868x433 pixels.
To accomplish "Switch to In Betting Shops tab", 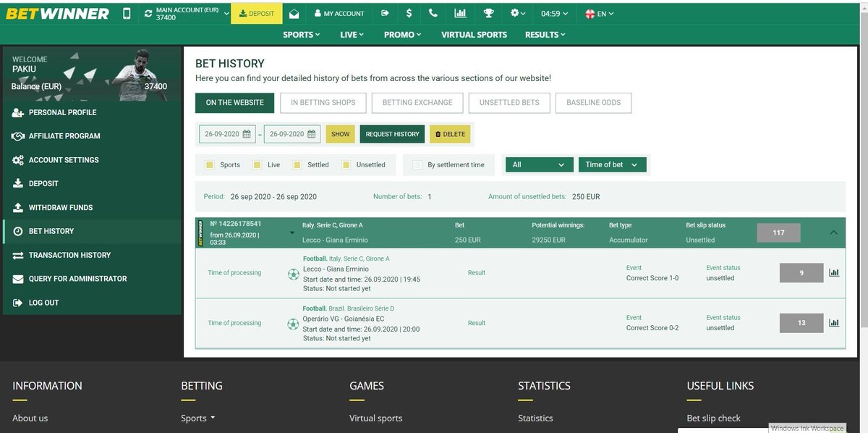I will click(x=323, y=103).
